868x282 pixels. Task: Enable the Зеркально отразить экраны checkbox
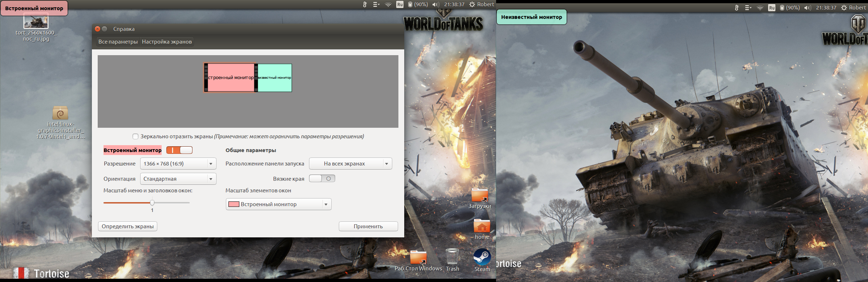(x=135, y=136)
